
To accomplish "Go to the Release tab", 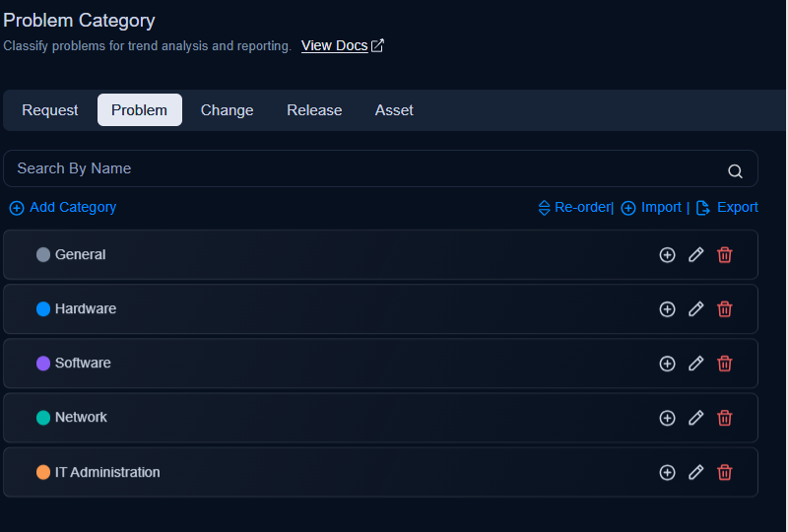I will [314, 110].
